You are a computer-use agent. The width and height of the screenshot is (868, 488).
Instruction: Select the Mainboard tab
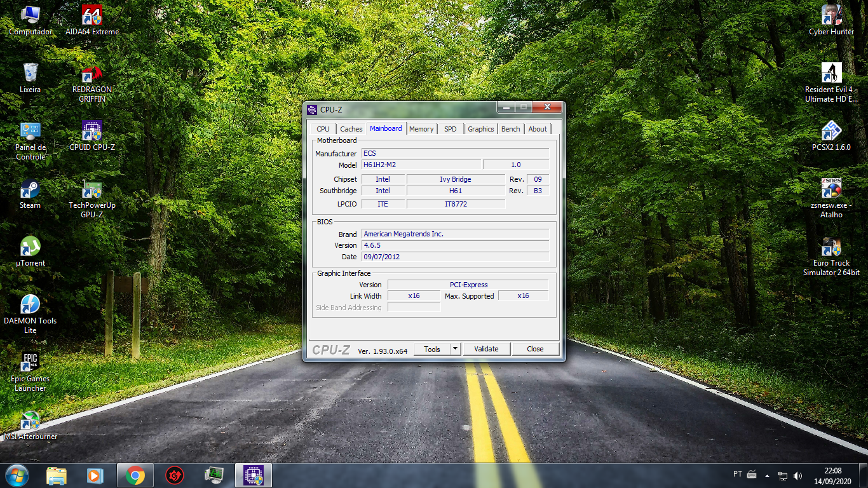[x=386, y=128]
